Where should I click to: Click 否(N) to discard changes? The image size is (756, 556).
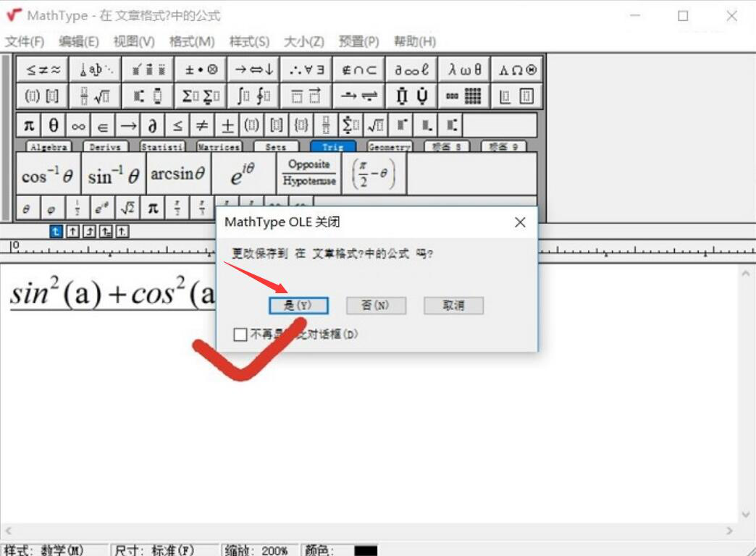(376, 306)
